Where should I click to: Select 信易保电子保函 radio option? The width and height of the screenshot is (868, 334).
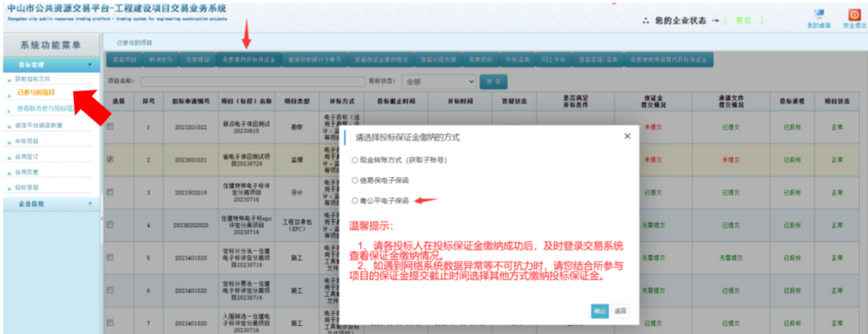click(355, 181)
